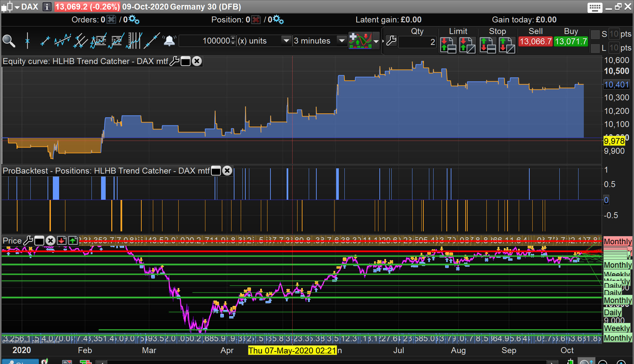Click the Qty quantity input field
The width and height of the screenshot is (634, 364).
point(417,42)
